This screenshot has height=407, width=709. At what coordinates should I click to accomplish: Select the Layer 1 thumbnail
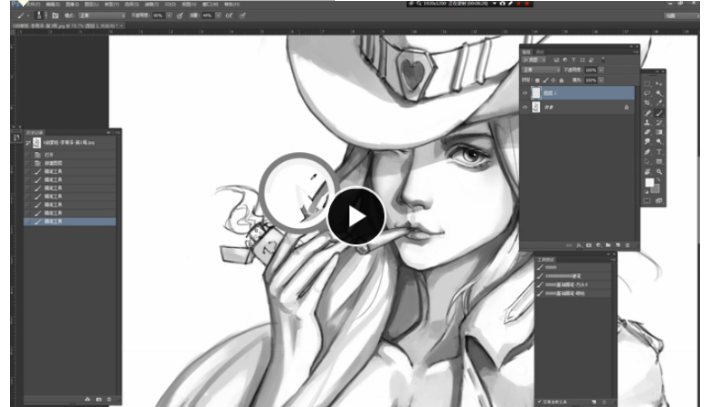tap(536, 93)
